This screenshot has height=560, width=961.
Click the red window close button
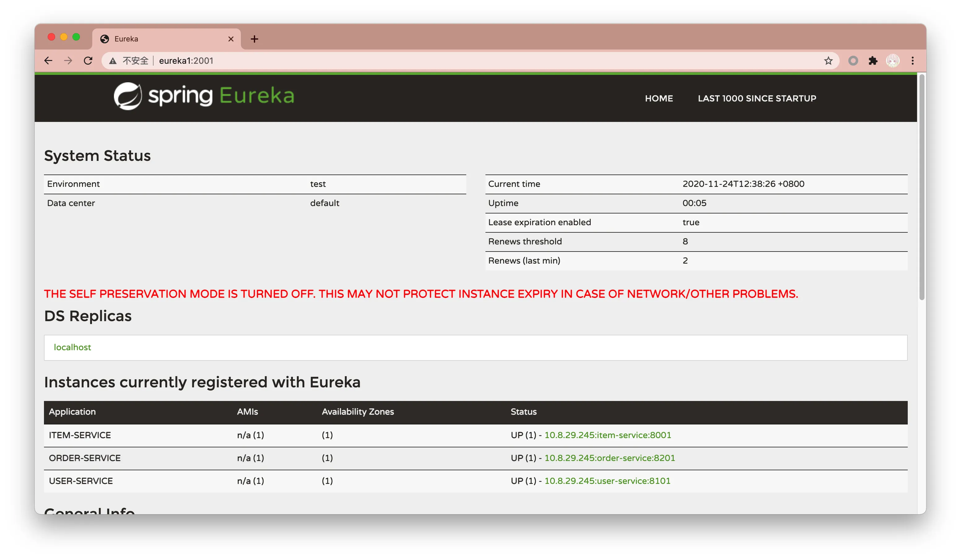point(51,37)
